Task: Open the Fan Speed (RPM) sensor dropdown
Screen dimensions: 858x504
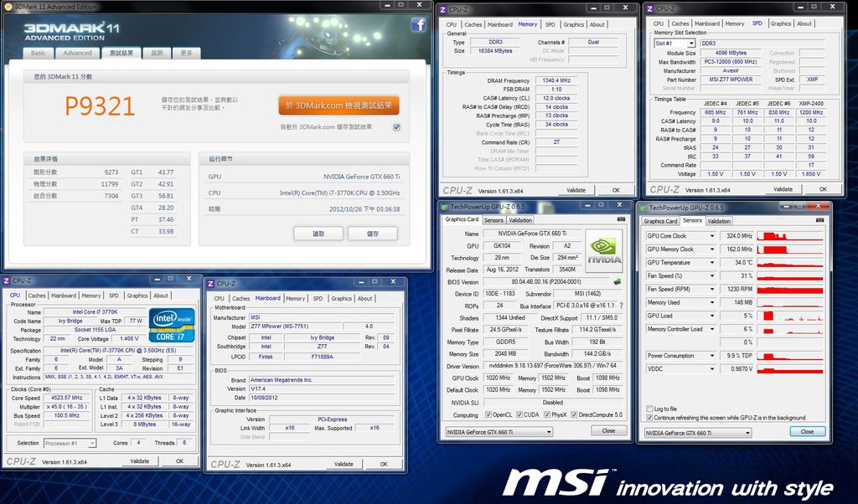Action: coord(712,289)
